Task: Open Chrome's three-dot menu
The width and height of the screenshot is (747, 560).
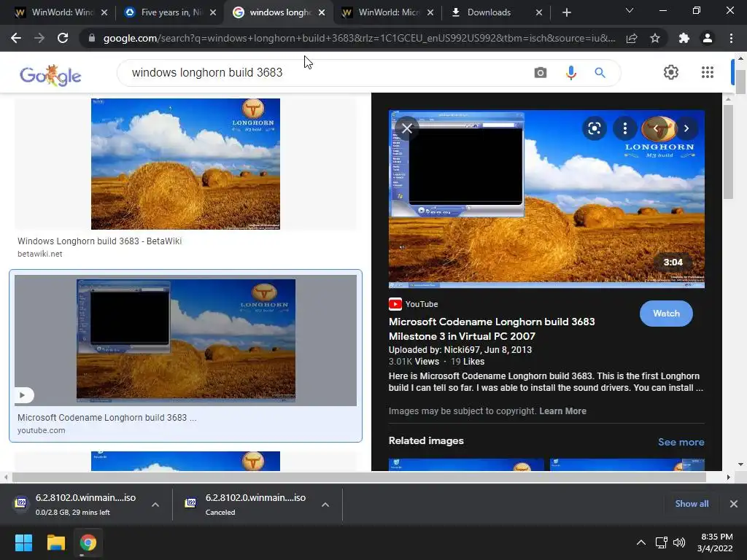Action: click(731, 38)
